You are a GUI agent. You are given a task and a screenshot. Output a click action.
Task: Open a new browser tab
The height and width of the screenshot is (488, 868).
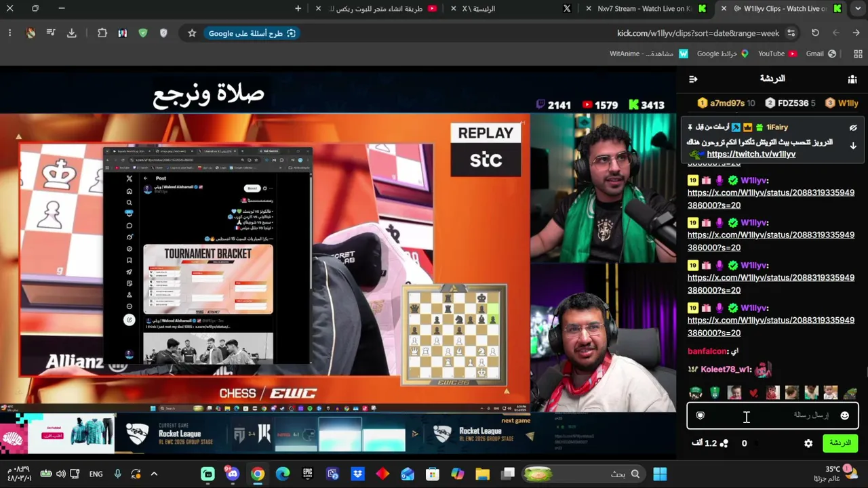pos(298,9)
